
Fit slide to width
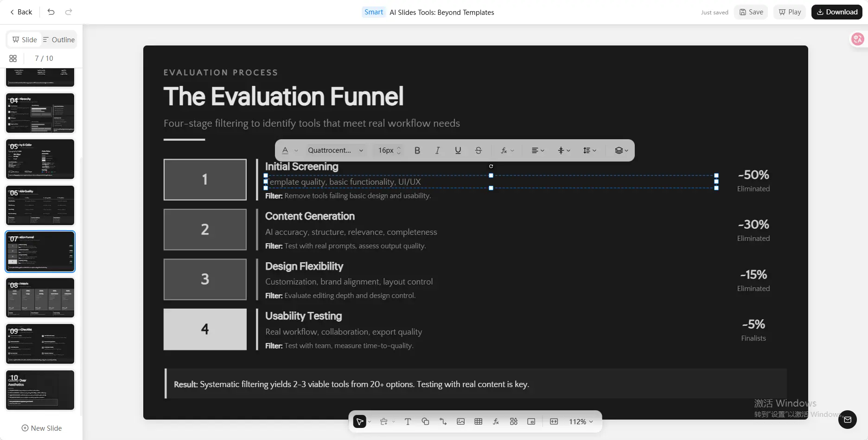(554, 421)
